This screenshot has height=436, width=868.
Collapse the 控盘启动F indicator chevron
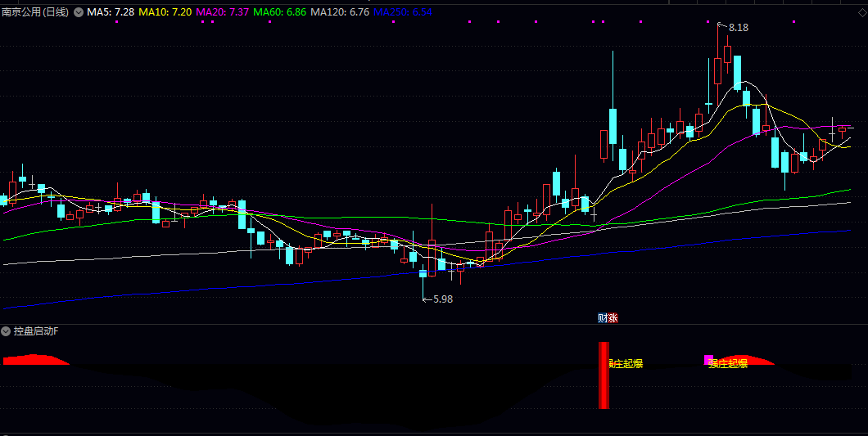pyautogui.click(x=6, y=331)
